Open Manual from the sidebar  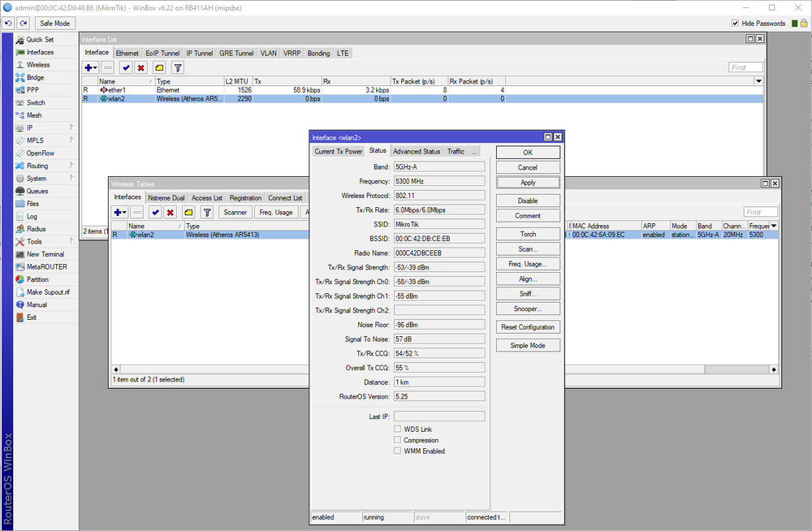(37, 304)
